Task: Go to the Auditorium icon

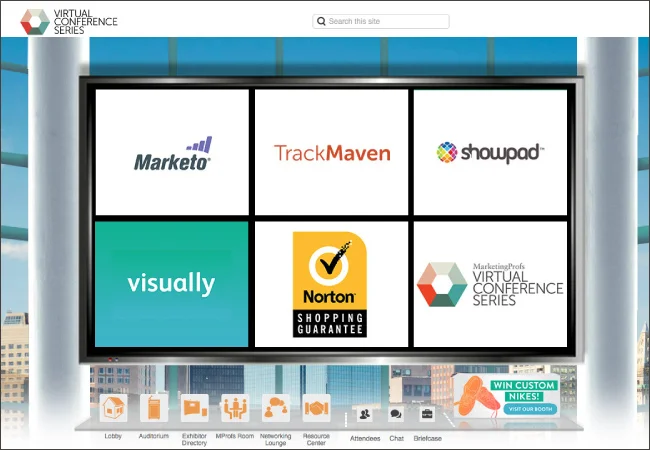Action: coord(154,408)
